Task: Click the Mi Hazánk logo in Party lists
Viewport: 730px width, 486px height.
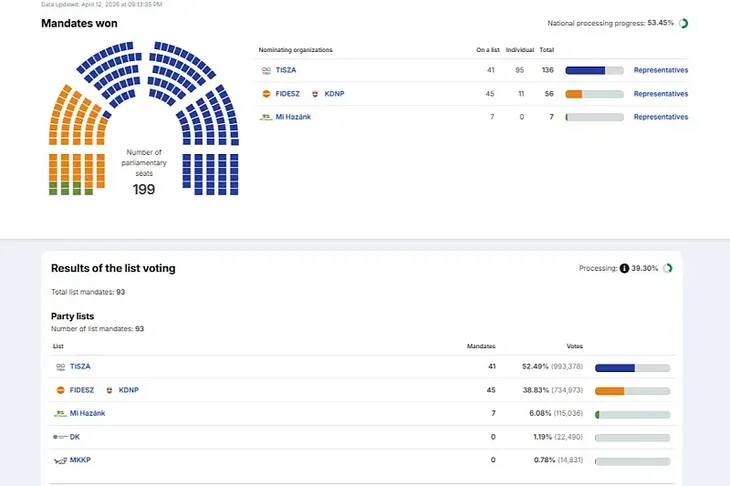Action: pos(59,413)
